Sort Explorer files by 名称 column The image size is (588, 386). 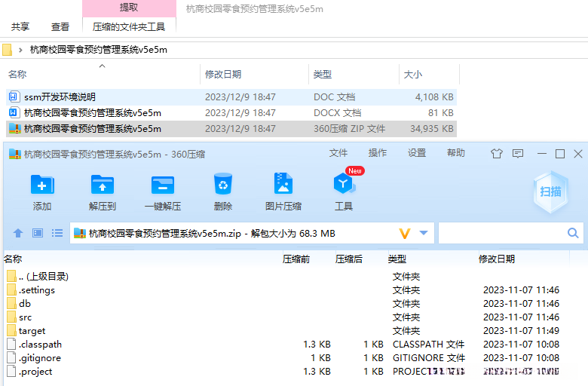[102, 75]
